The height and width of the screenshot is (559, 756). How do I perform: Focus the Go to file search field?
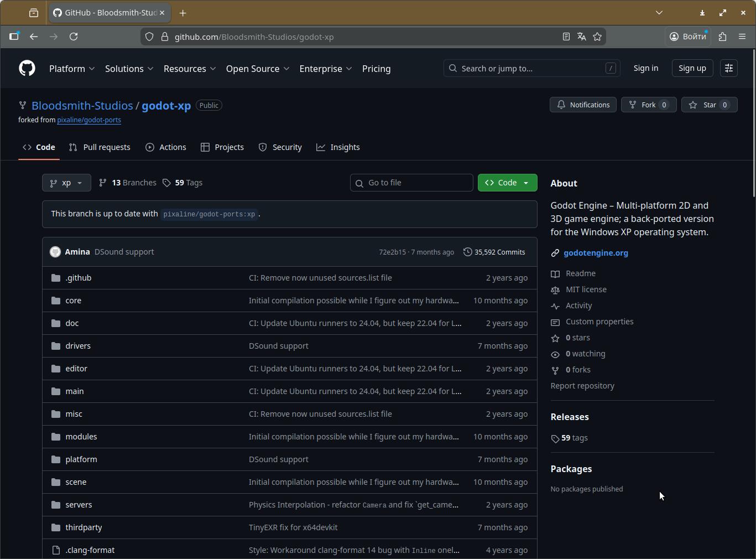[411, 183]
